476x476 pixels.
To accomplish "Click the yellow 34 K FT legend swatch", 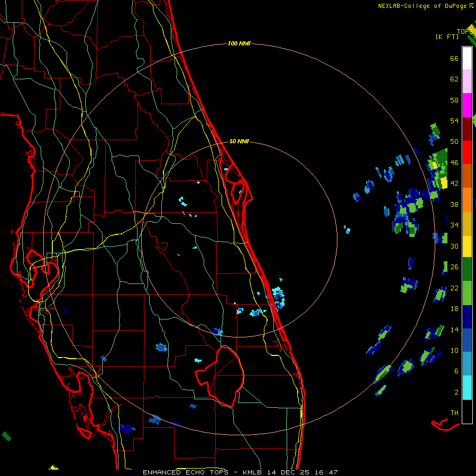I will [467, 246].
